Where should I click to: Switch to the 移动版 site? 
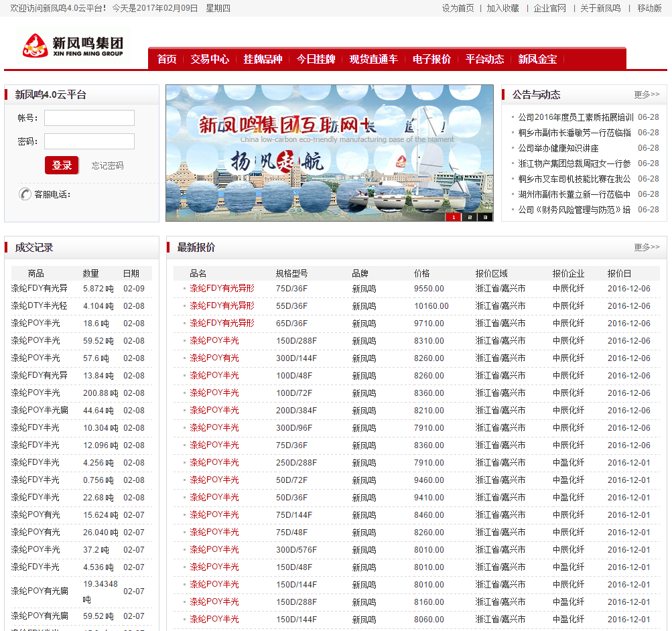click(x=649, y=8)
